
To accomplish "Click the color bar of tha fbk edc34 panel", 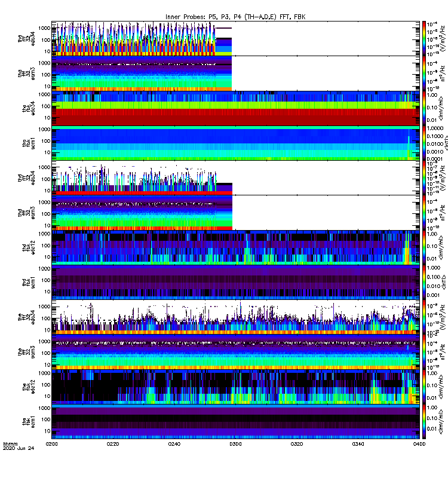I will pos(424,108).
